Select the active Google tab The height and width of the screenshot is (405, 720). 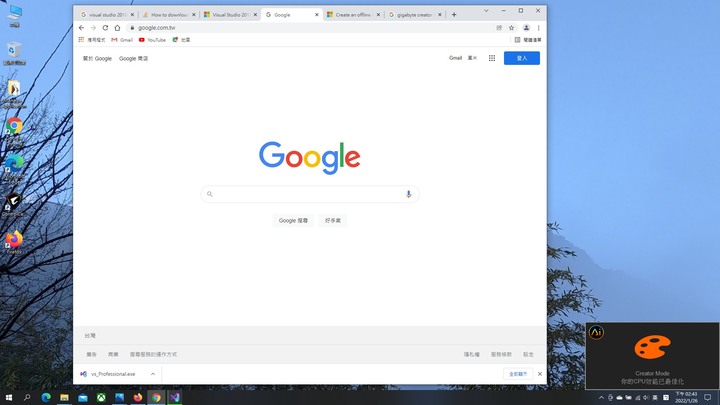tap(291, 15)
